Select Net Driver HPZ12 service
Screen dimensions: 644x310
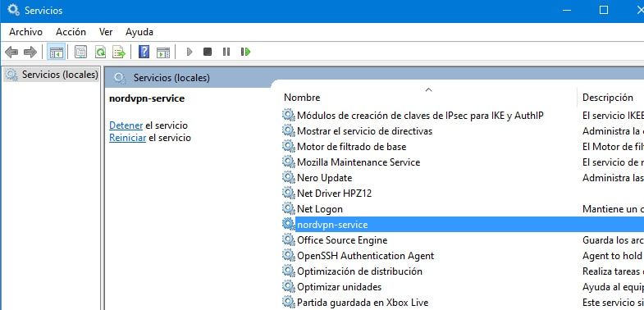coord(335,194)
